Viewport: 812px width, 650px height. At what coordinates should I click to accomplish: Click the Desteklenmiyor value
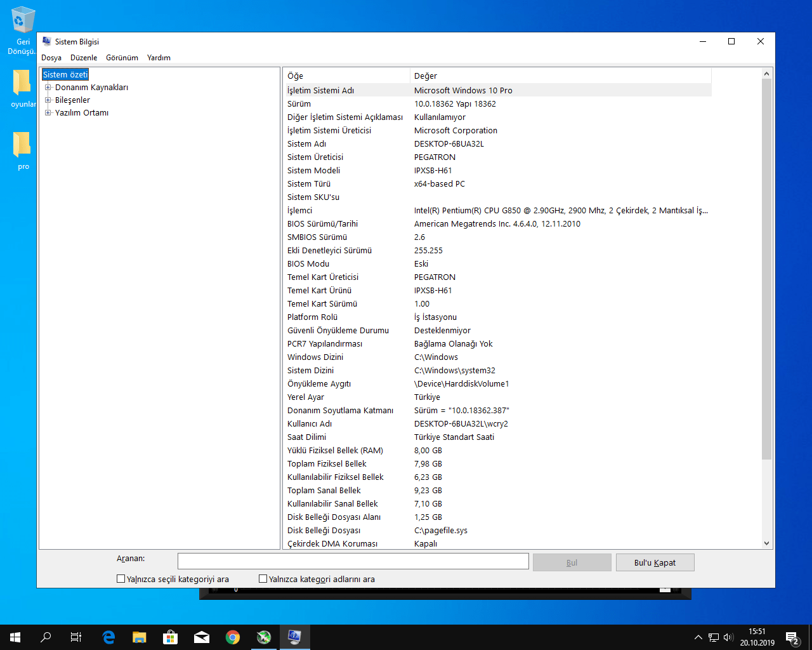442,330
